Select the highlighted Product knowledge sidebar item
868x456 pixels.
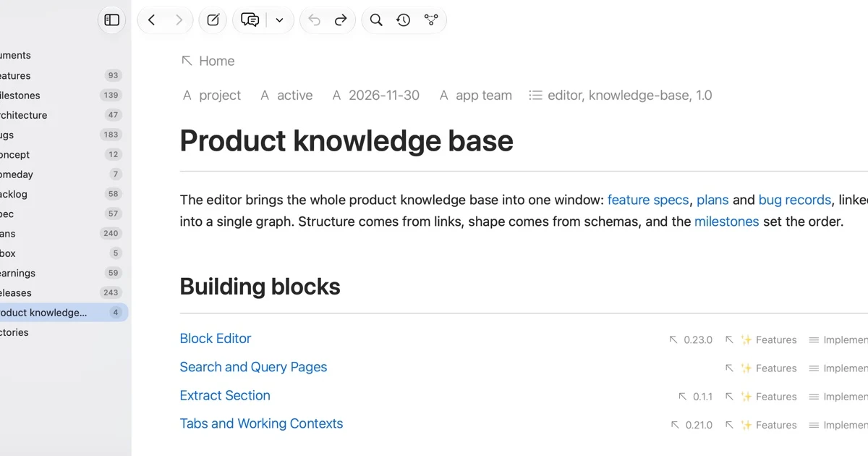62,313
